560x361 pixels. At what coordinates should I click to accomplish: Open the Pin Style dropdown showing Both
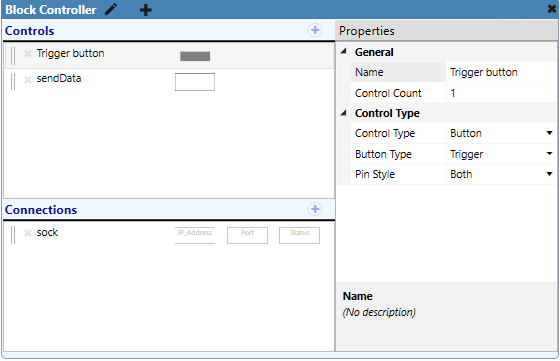tap(501, 174)
